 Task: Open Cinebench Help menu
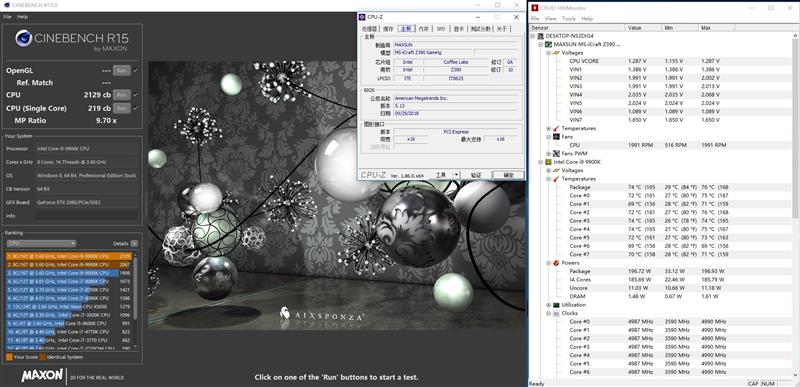22,17
